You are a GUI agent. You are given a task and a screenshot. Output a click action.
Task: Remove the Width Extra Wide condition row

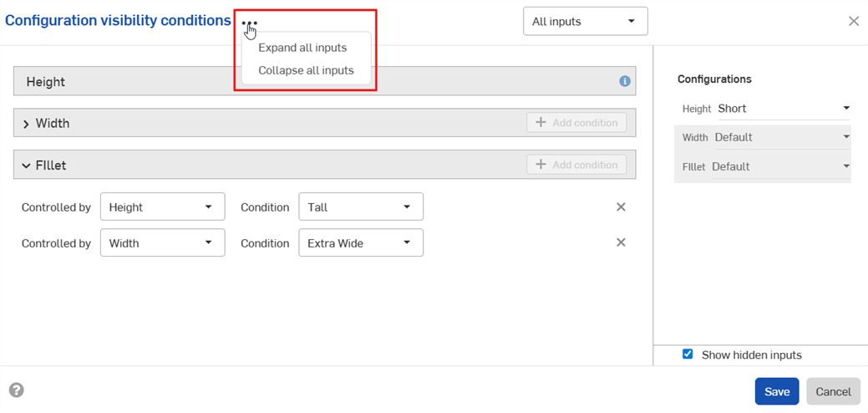point(621,242)
